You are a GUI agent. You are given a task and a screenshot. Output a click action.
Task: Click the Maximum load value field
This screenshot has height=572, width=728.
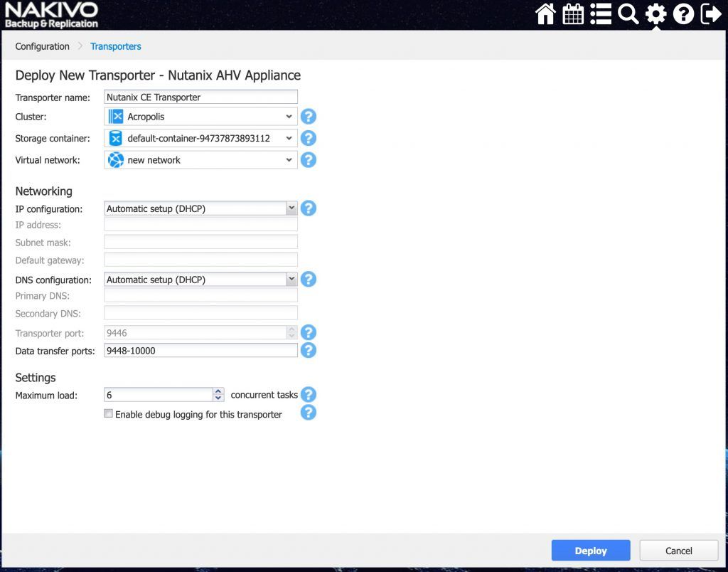pos(159,395)
